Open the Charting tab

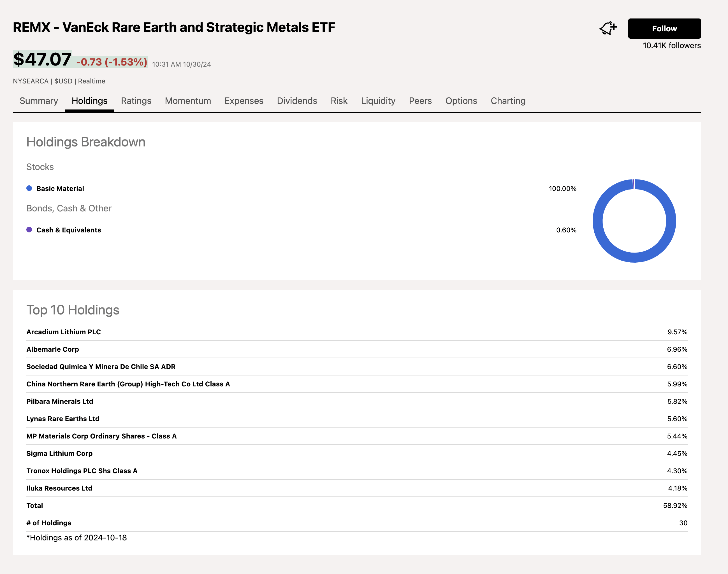coord(508,101)
